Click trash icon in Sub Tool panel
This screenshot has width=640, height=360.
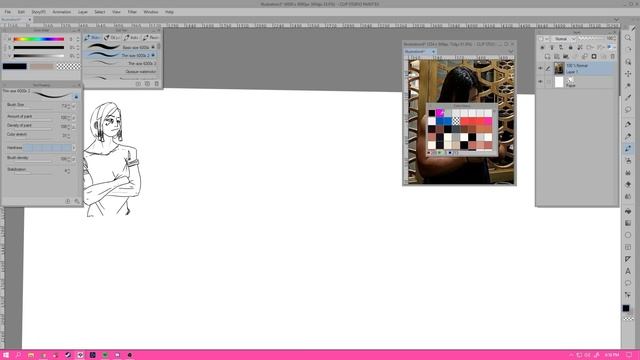click(x=156, y=84)
